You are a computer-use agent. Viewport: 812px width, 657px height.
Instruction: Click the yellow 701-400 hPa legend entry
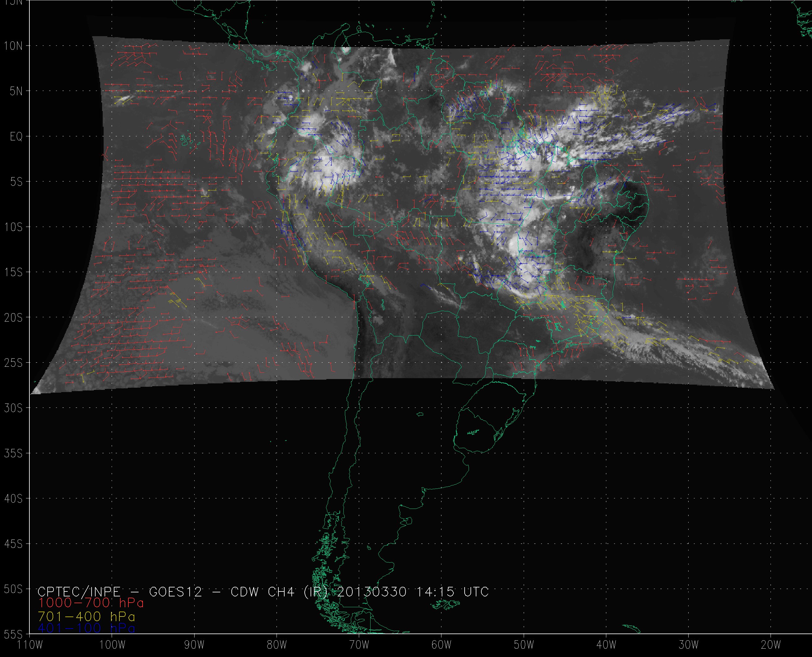point(86,616)
